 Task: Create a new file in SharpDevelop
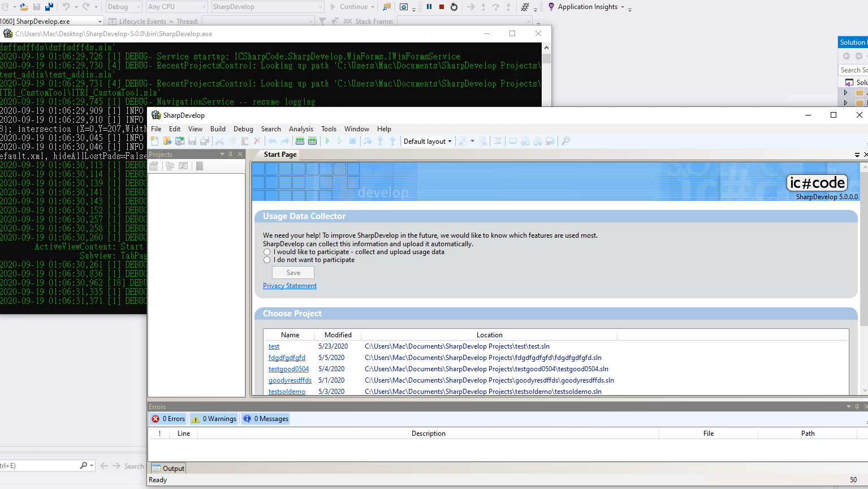pyautogui.click(x=154, y=141)
